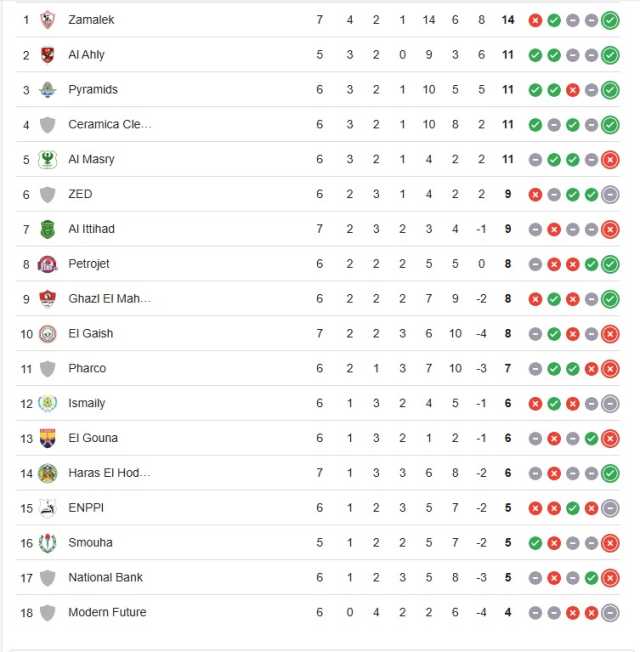
Task: Open the Ceramica Cleopatra team link
Action: coord(110,124)
